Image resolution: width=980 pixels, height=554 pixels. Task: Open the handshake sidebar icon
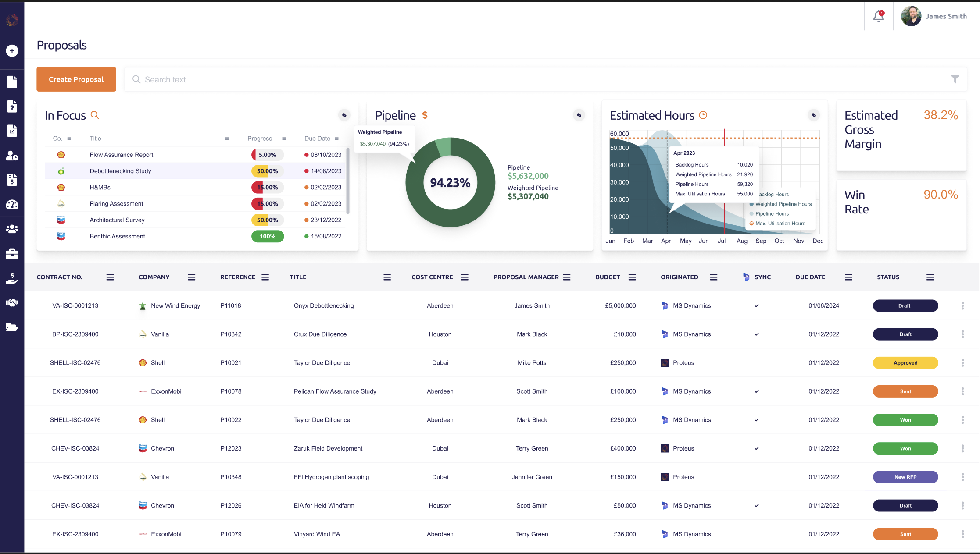click(12, 303)
